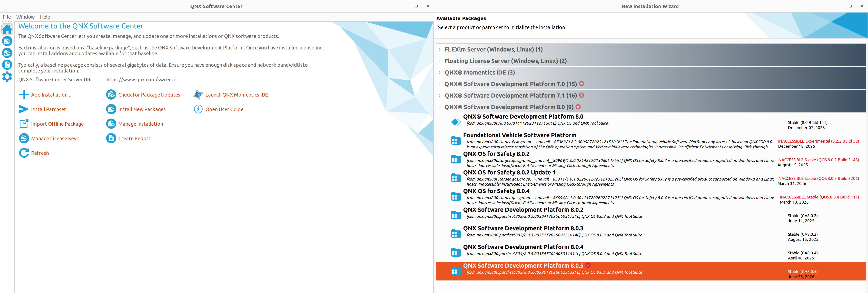868x293 pixels.
Task: Click the Refresh link
Action: [40, 153]
